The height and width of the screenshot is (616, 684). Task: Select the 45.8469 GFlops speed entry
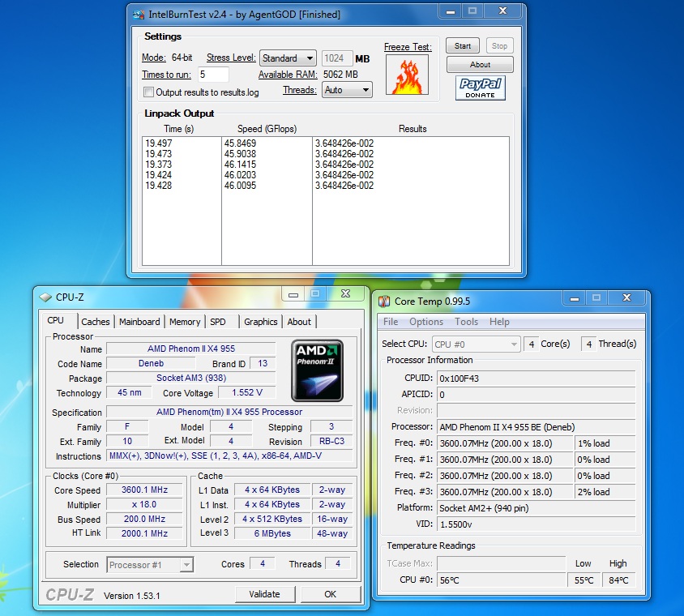pyautogui.click(x=240, y=143)
